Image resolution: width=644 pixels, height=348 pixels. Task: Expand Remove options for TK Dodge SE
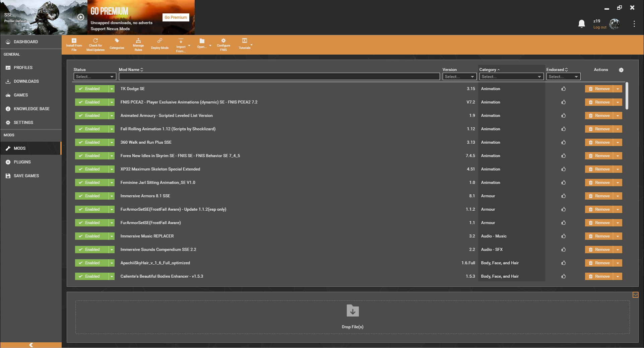[618, 89]
